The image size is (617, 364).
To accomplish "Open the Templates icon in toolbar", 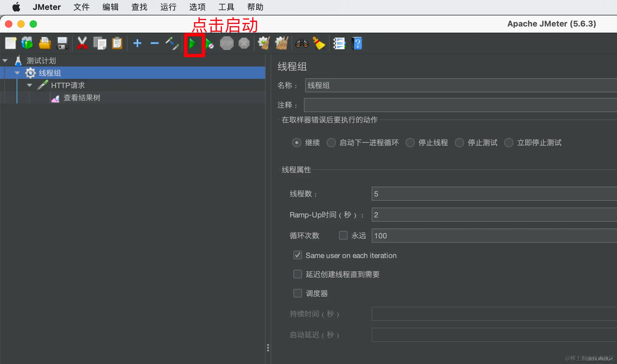I will point(27,43).
